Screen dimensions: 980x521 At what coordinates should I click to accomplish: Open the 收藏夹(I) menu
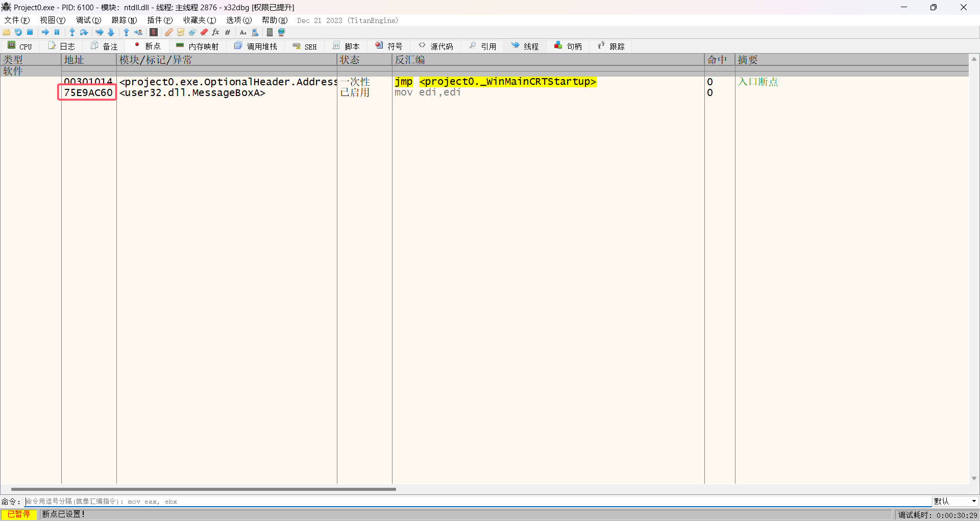click(x=200, y=20)
